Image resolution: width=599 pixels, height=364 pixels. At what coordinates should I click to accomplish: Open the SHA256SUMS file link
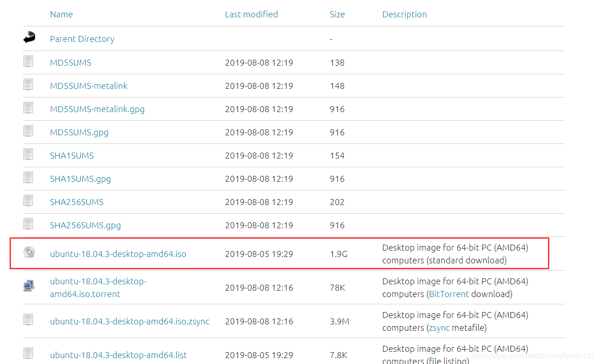click(x=77, y=202)
